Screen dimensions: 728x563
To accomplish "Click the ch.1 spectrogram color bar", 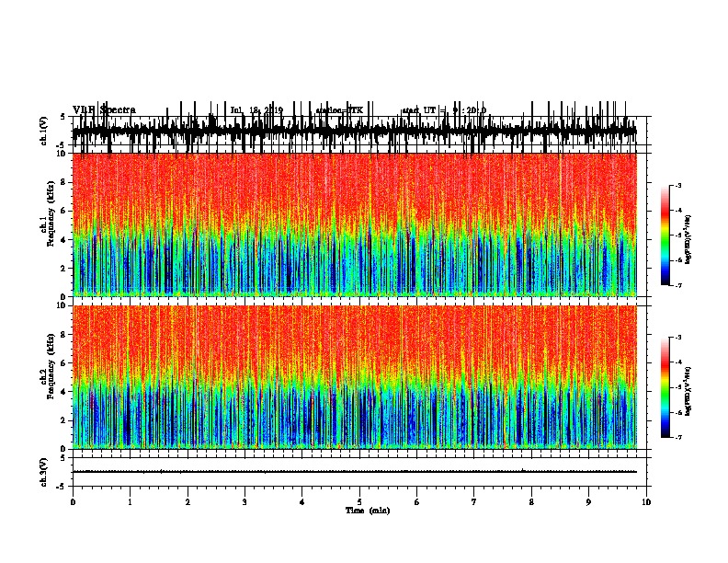I will (665, 236).
